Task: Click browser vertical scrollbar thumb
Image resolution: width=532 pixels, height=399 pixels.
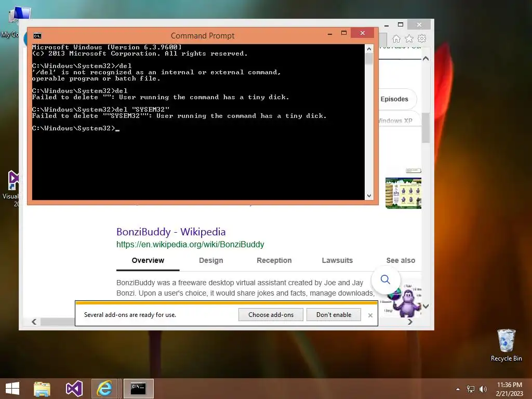Action: [426, 128]
